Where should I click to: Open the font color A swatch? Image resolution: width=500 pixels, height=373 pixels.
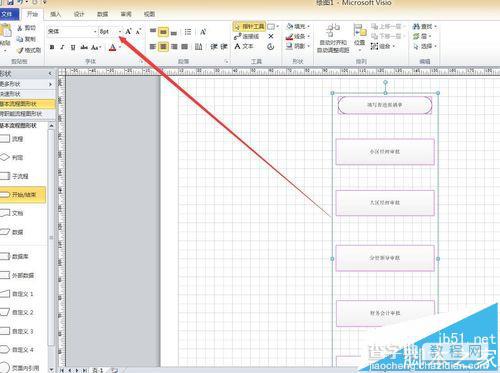click(x=113, y=47)
